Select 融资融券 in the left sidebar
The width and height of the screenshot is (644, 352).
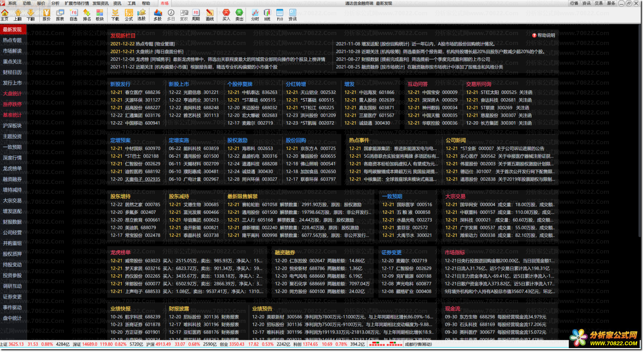pyautogui.click(x=13, y=179)
